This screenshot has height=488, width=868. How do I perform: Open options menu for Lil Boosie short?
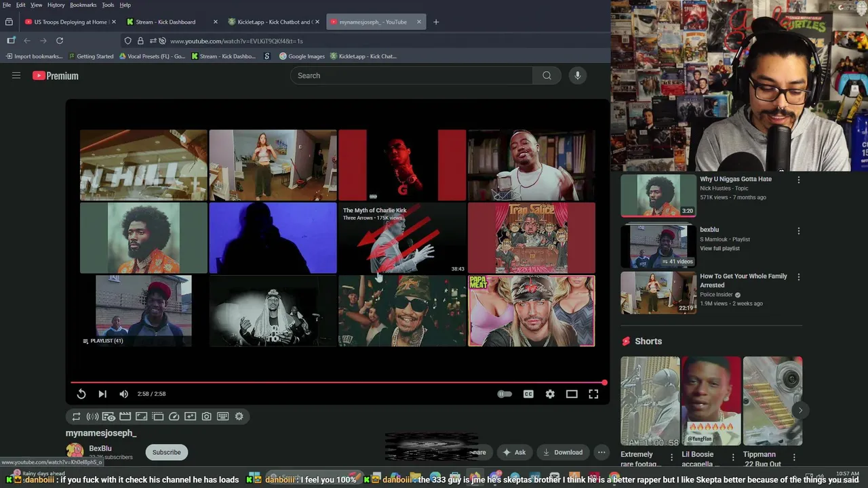tap(732, 457)
